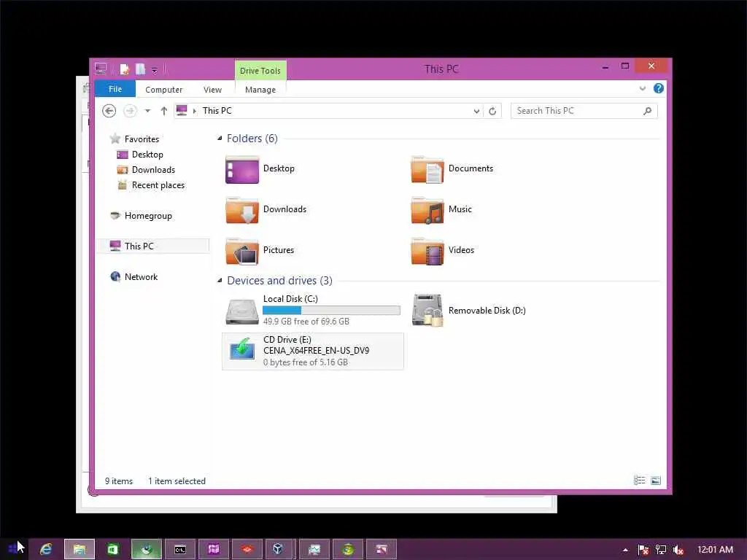Click the muted volume tray icon
The image size is (747, 560).
tap(678, 550)
